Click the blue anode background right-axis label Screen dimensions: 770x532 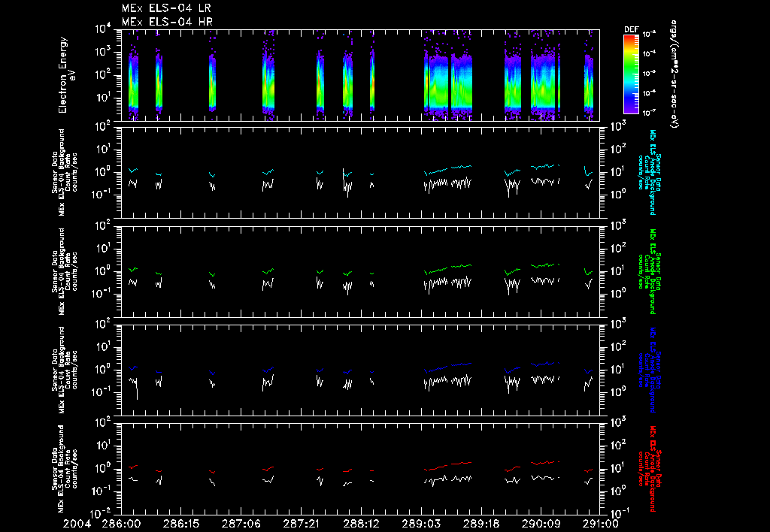649,370
